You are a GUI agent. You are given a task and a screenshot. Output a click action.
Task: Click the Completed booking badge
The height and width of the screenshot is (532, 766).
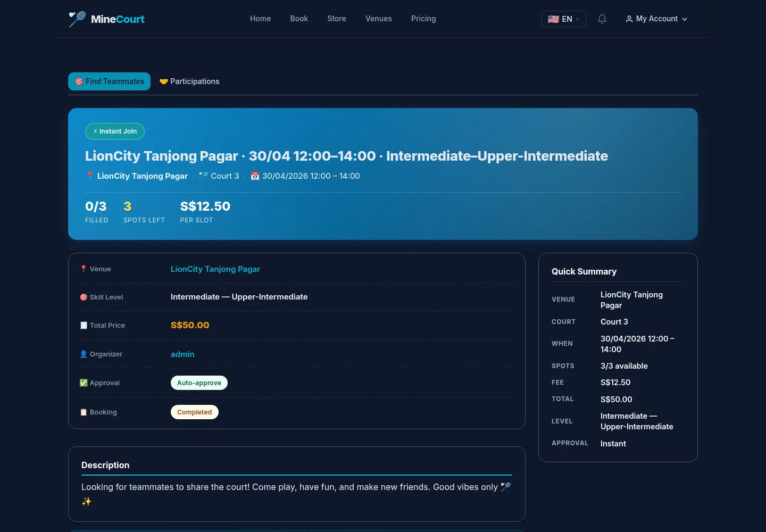195,412
